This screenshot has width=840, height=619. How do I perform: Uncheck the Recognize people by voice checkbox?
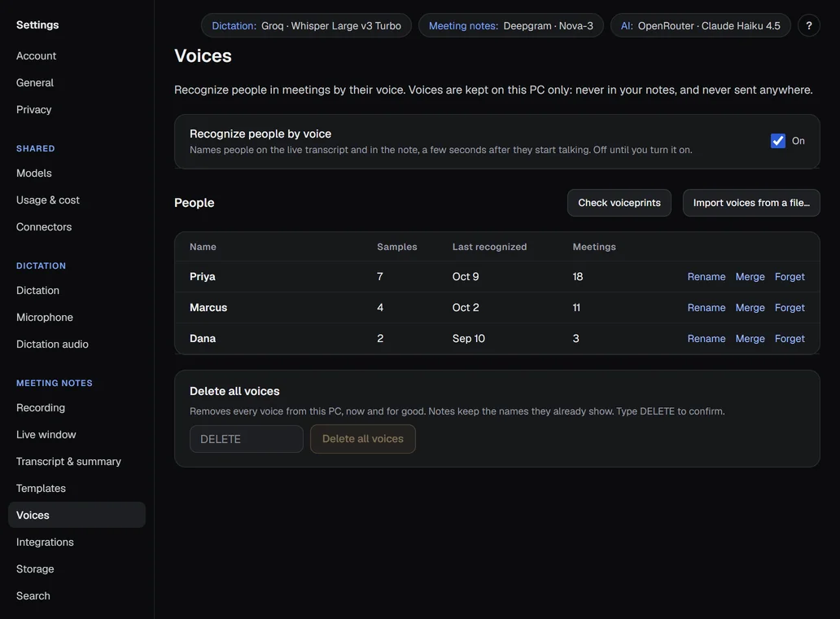pyautogui.click(x=778, y=141)
